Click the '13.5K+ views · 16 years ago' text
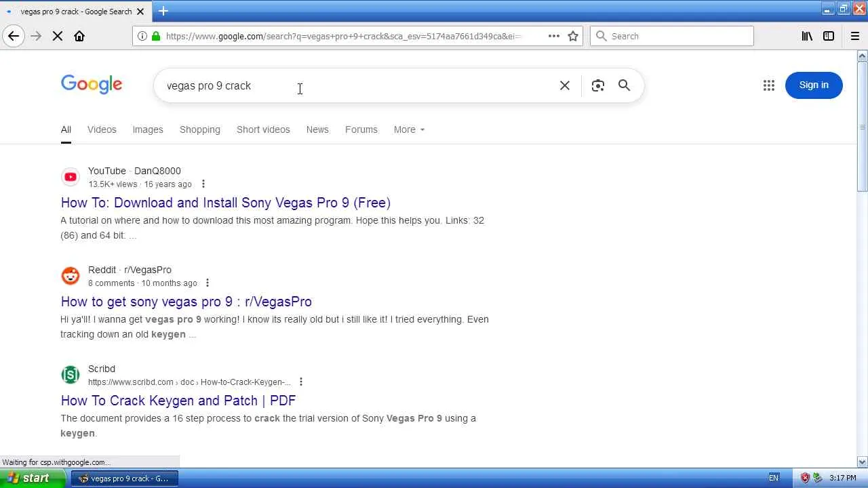The height and width of the screenshot is (488, 868). pyautogui.click(x=140, y=184)
